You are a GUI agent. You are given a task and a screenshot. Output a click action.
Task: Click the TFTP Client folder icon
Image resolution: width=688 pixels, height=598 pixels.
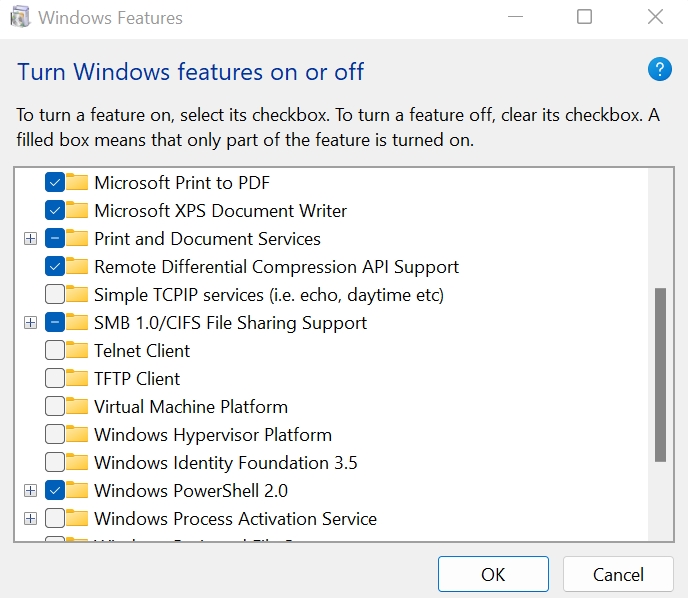(x=77, y=379)
